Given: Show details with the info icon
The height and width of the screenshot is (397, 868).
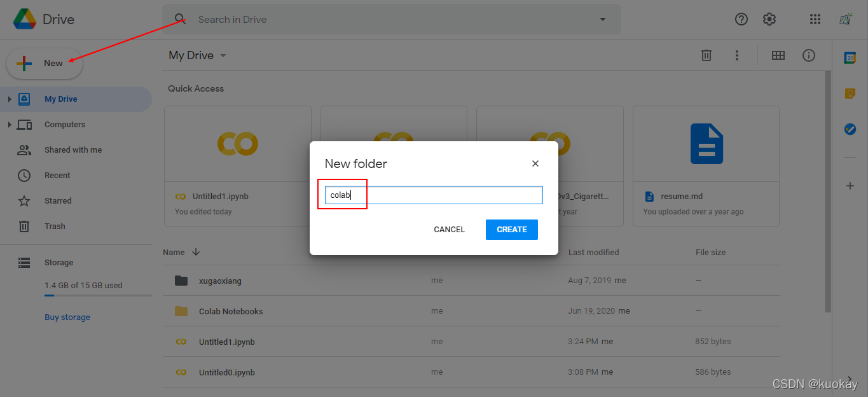Looking at the screenshot, I should click(x=809, y=55).
